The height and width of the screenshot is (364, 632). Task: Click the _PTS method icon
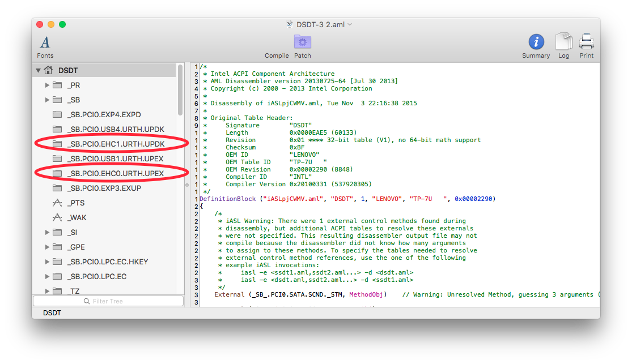coord(57,203)
